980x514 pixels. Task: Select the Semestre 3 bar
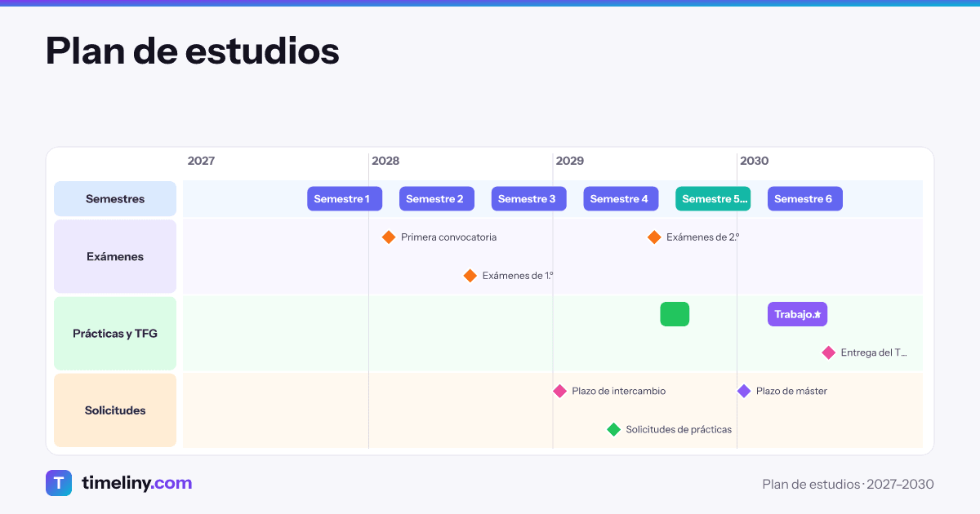(x=529, y=199)
